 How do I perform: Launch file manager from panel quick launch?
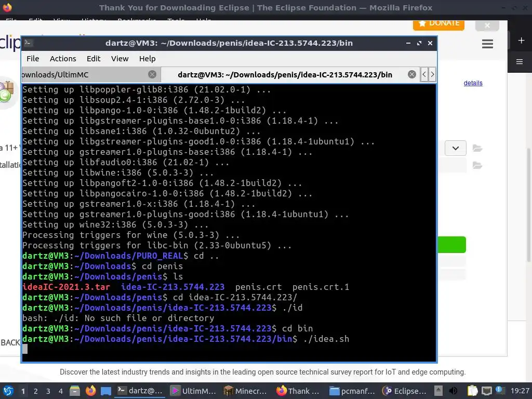pos(75,391)
